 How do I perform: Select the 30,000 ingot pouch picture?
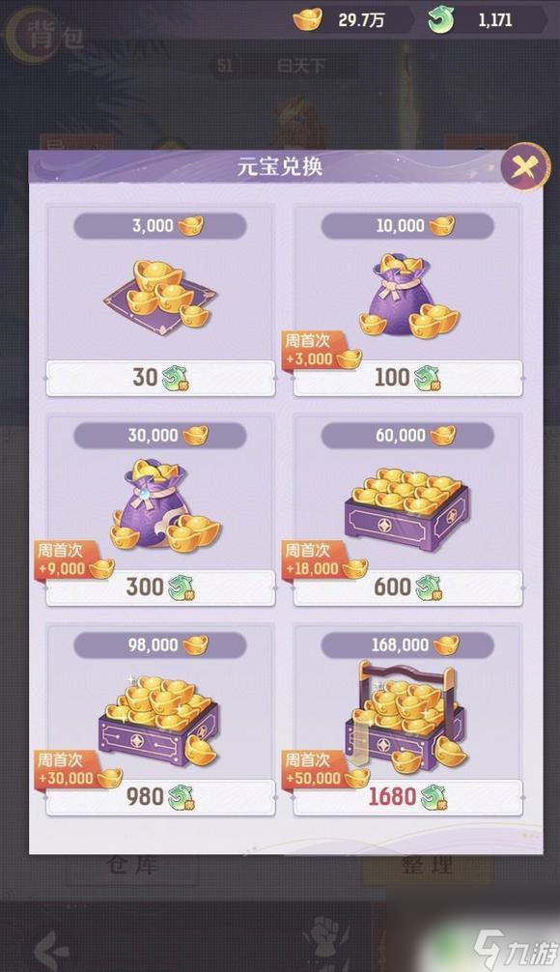(163, 504)
